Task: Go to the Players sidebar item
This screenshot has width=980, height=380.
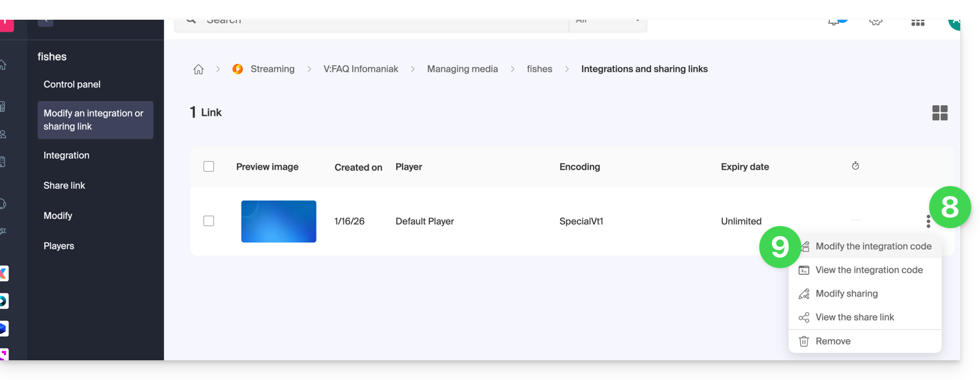Action: coord(59,246)
